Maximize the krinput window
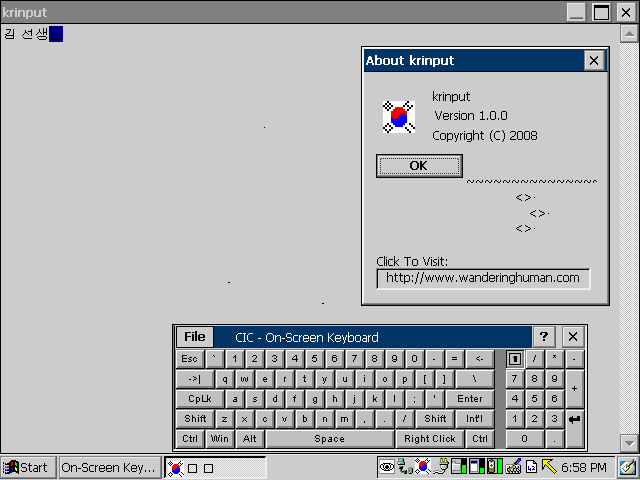This screenshot has width=640, height=480. [x=601, y=12]
